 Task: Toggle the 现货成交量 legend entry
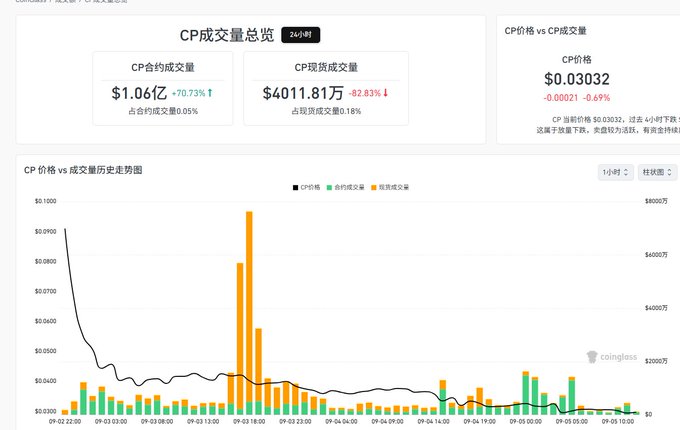click(x=390, y=187)
